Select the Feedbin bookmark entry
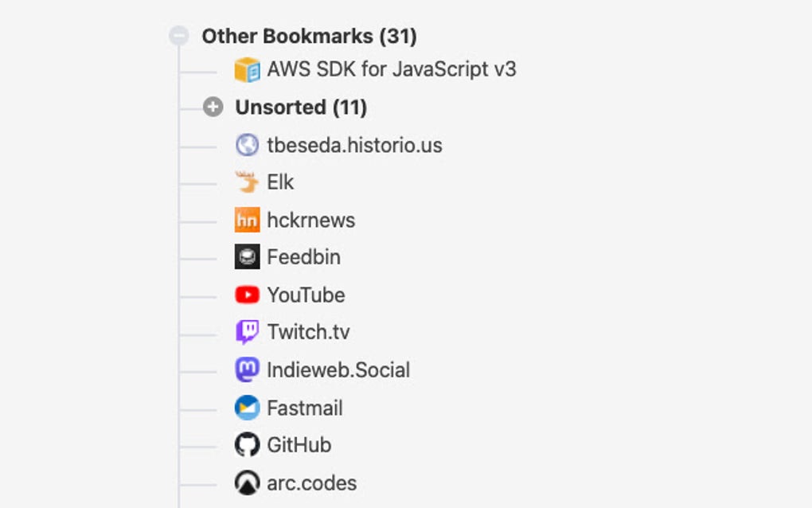Image resolution: width=812 pixels, height=508 pixels. click(303, 256)
